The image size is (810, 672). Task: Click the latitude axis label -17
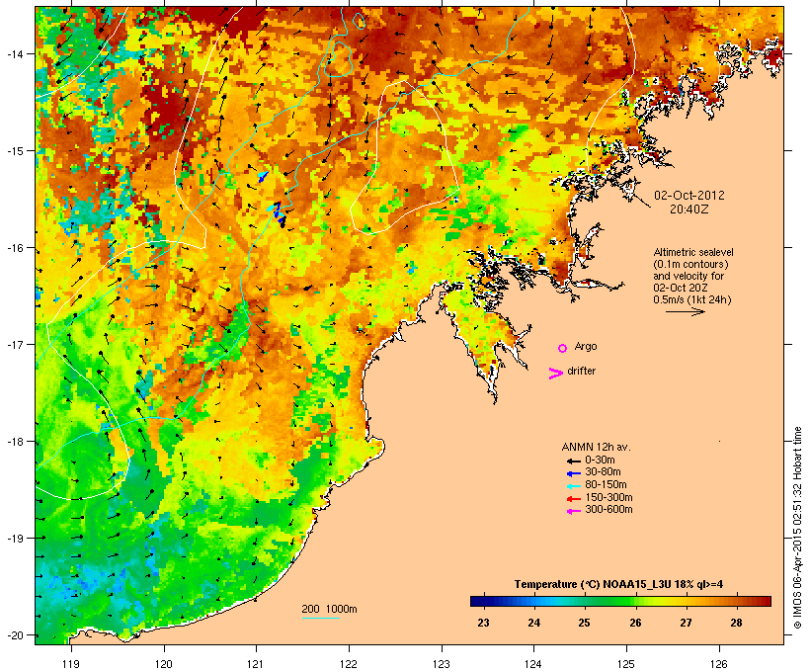click(14, 344)
